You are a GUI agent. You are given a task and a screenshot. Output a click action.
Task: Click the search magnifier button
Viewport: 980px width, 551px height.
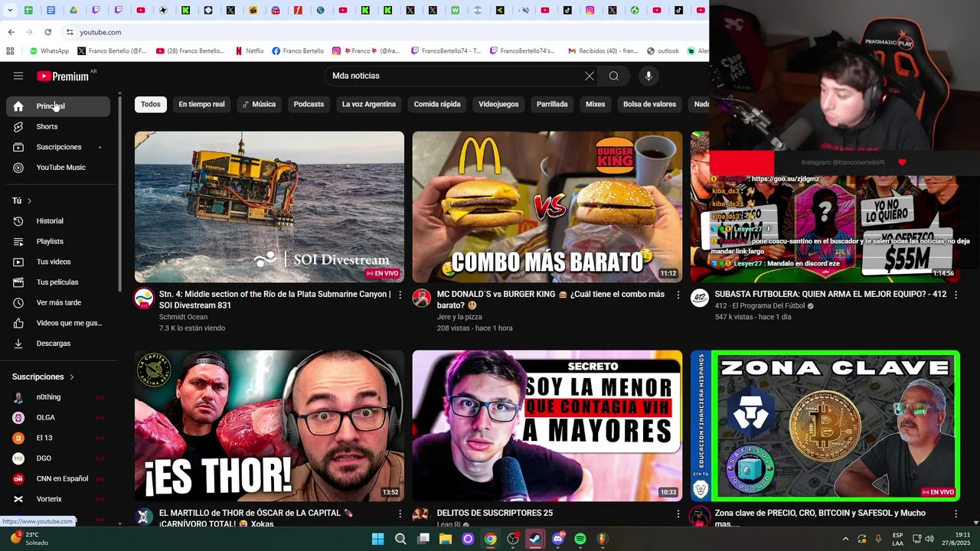[613, 76]
